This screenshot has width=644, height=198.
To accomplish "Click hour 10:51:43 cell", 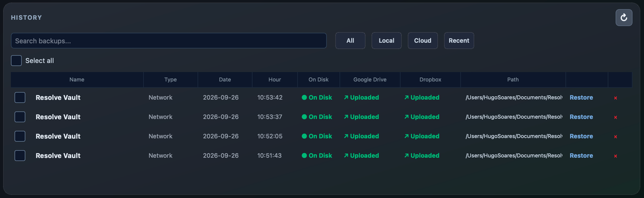I will 270,156.
